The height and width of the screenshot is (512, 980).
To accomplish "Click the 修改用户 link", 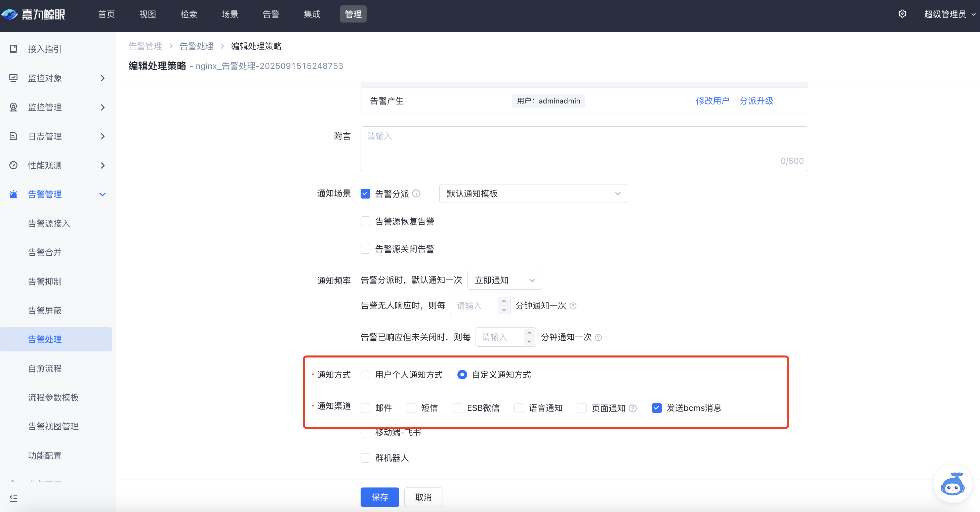I will [x=712, y=101].
